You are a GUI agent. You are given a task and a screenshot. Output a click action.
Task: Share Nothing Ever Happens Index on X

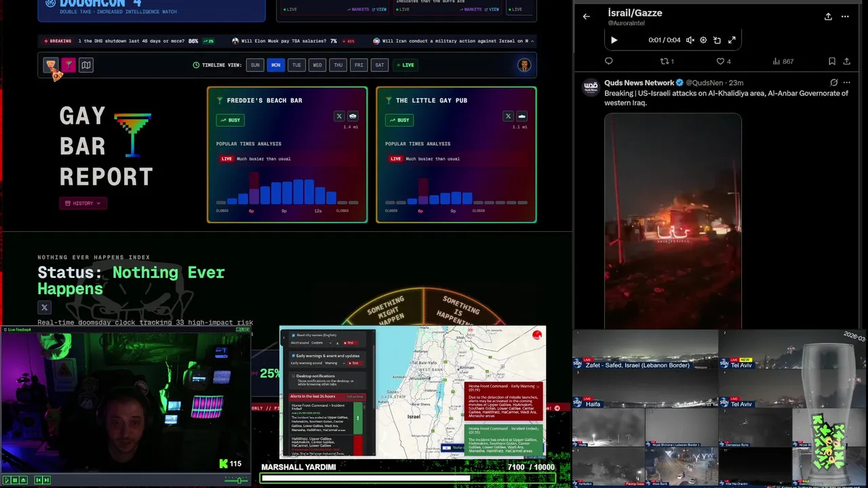(x=44, y=307)
